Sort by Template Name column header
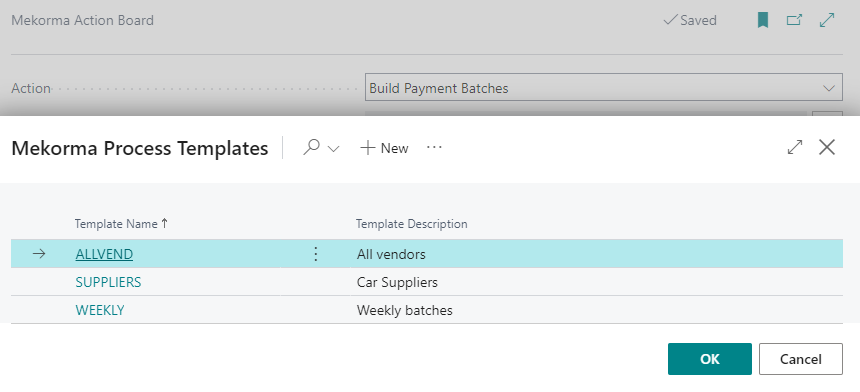The image size is (860, 392). click(x=121, y=224)
